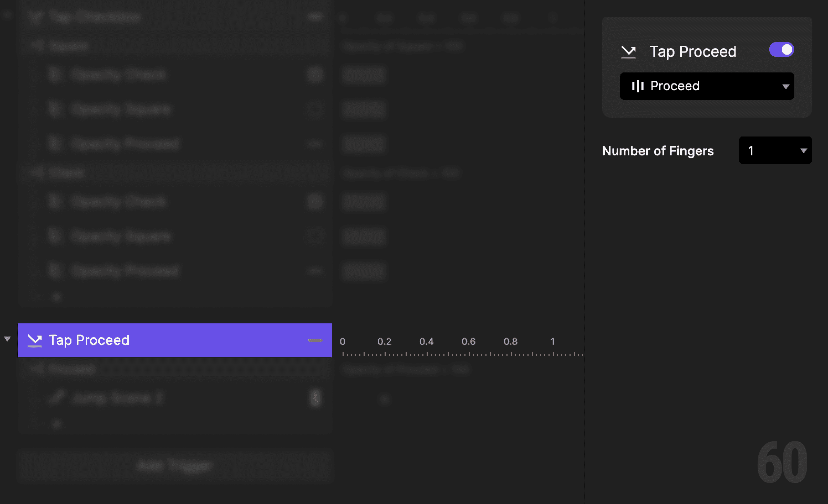828x504 pixels.
Task: Click the 0.4 mark on the timeline ruler
Action: 427,342
